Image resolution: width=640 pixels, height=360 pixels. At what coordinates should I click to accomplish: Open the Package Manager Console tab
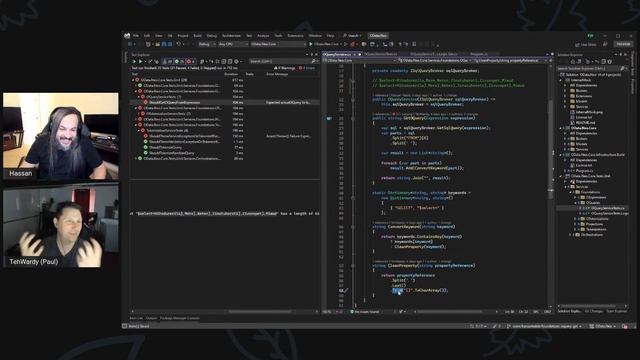[180, 318]
